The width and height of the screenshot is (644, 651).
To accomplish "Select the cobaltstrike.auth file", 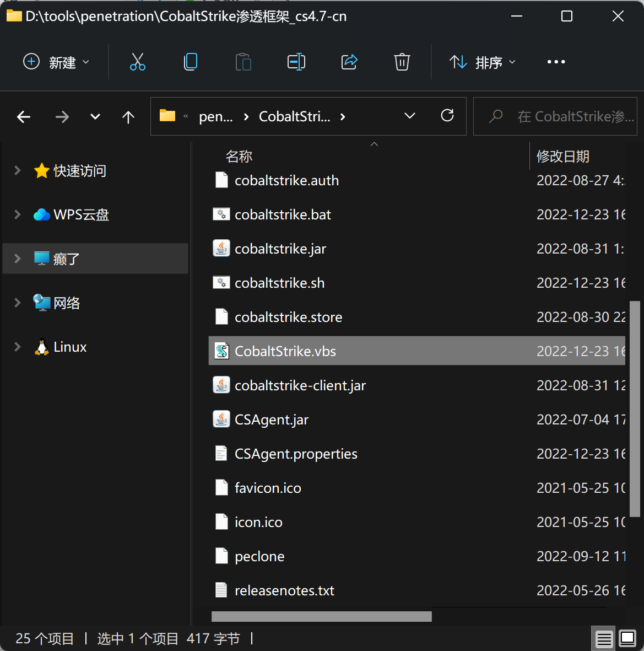I will tap(286, 181).
